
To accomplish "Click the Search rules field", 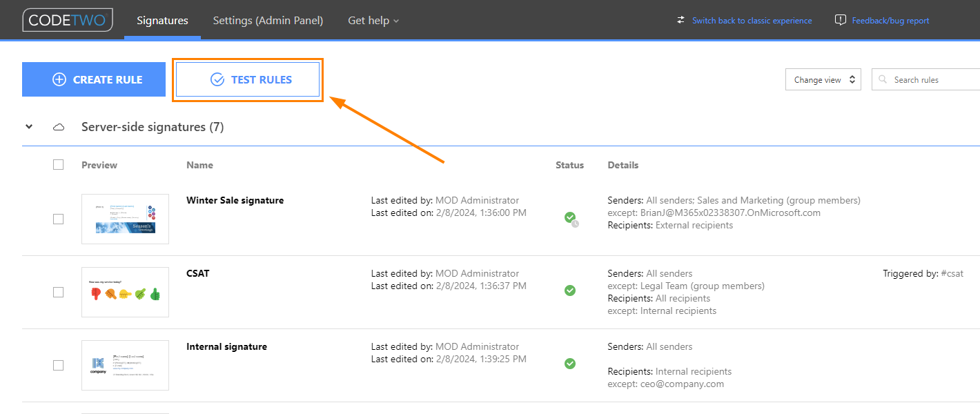I will 926,80.
